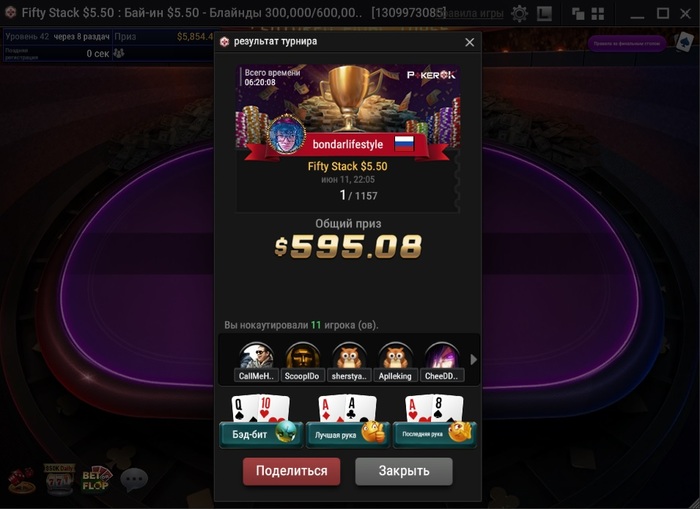This screenshot has height=509, width=700.
Task: Click the L layout icon in title bar
Action: click(x=544, y=13)
